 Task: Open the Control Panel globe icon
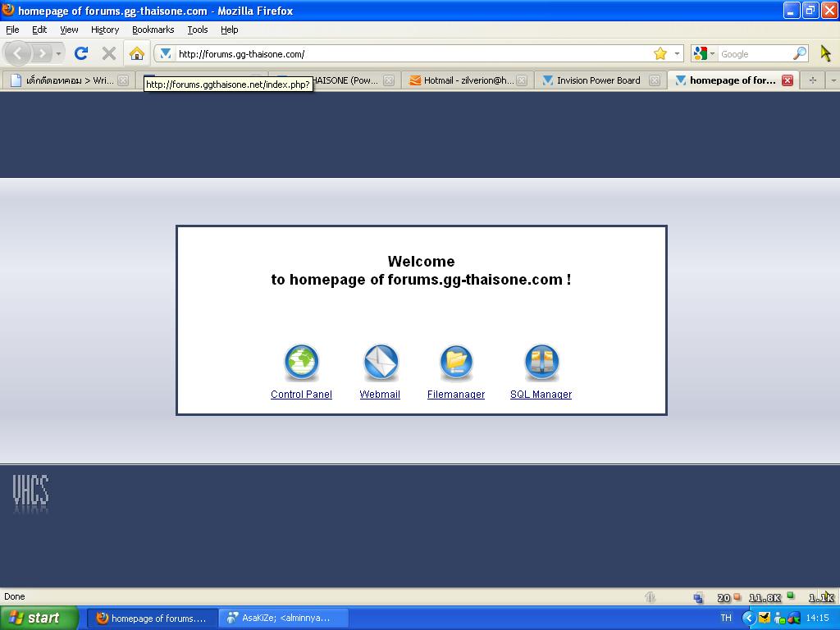point(301,362)
